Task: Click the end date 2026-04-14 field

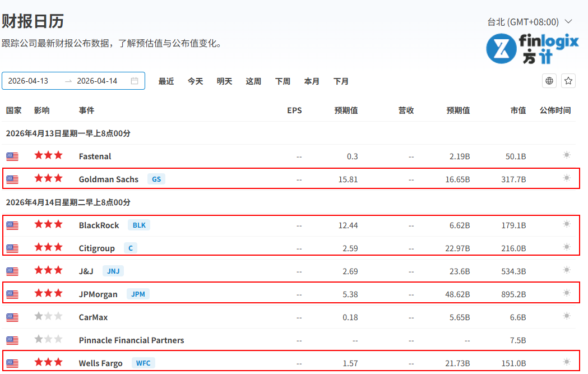Action: 97,81
